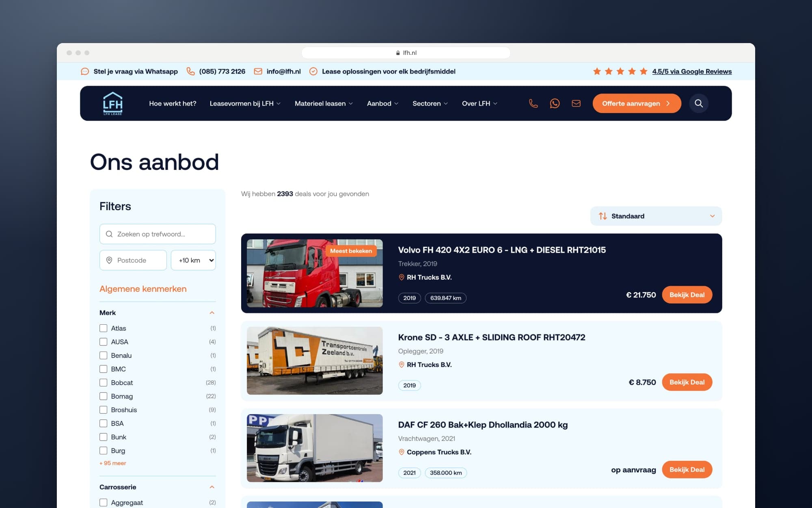Click location pin beside Coppens Trucks B.V.
Screen dimensions: 812x508
[x=402, y=452]
